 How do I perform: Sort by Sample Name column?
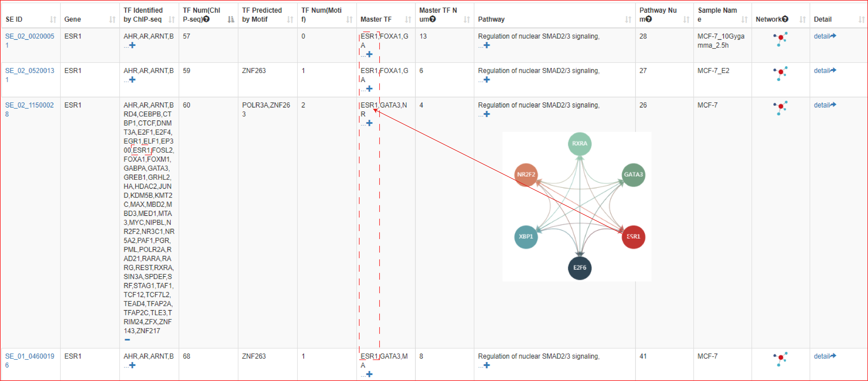[x=744, y=20]
